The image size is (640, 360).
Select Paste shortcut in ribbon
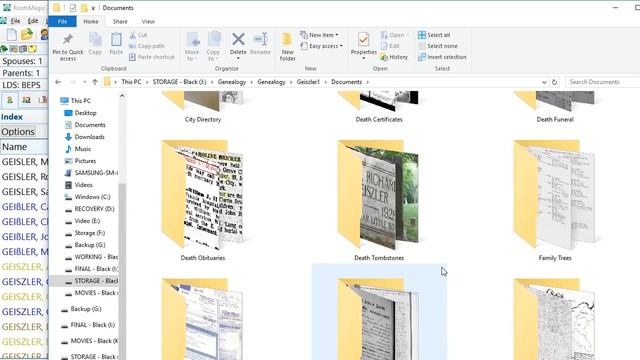(152, 57)
